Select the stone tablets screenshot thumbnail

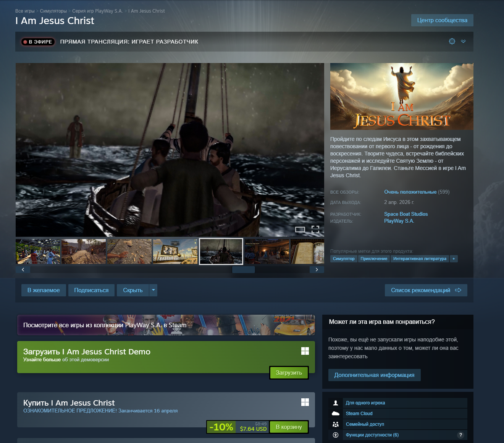click(x=175, y=252)
